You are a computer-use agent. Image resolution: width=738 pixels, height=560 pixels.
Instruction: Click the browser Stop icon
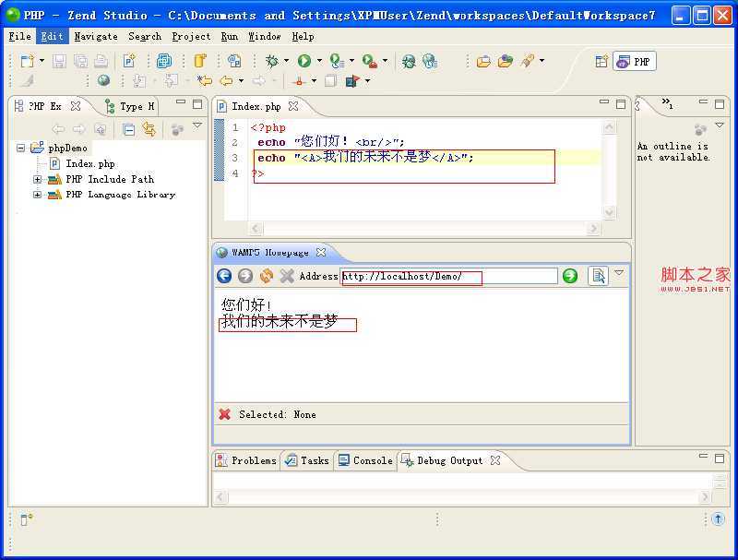tap(287, 276)
